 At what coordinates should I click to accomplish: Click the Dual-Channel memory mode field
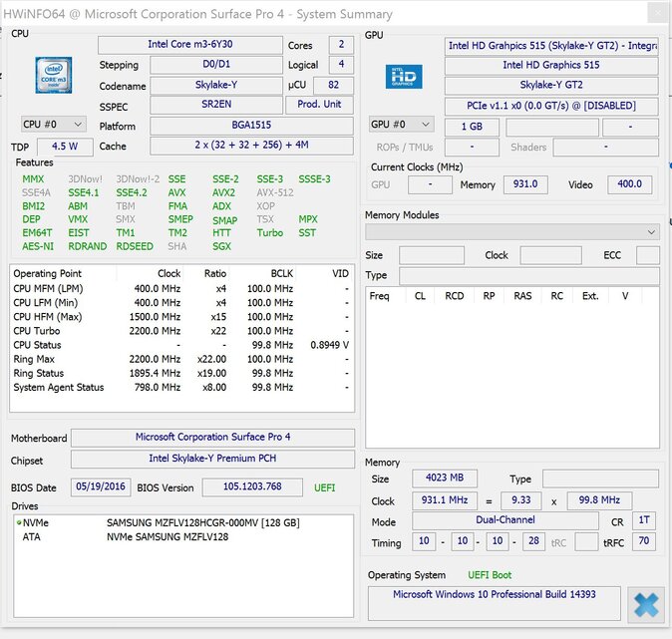(x=505, y=521)
